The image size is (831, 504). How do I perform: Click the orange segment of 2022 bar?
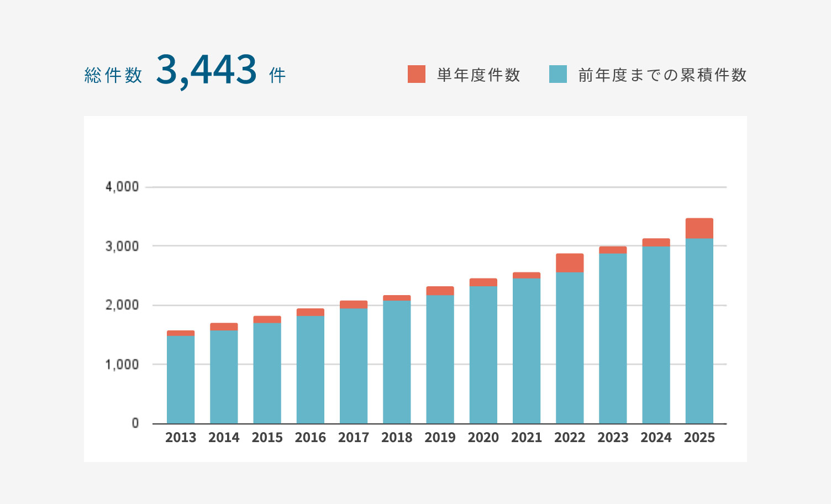tap(570, 263)
